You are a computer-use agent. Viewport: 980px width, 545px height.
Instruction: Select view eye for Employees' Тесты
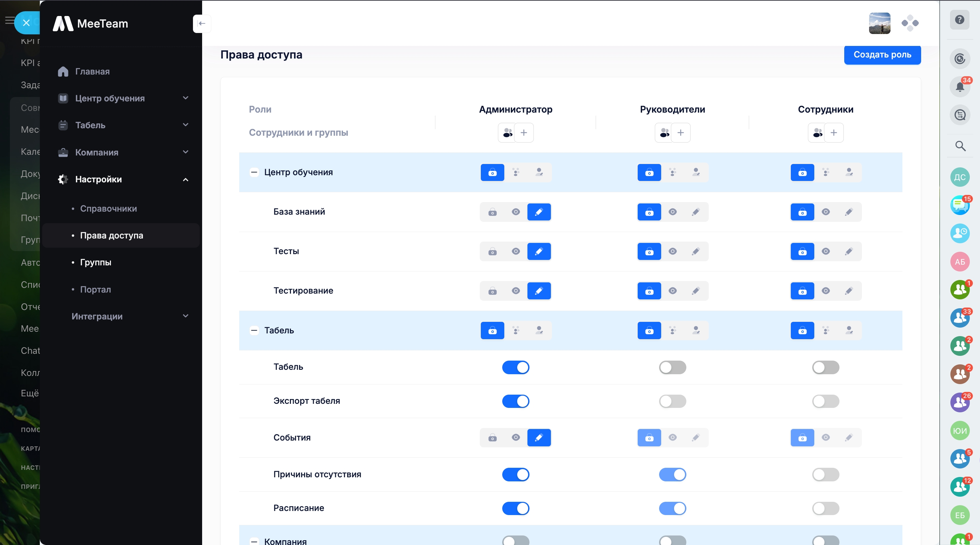click(826, 251)
